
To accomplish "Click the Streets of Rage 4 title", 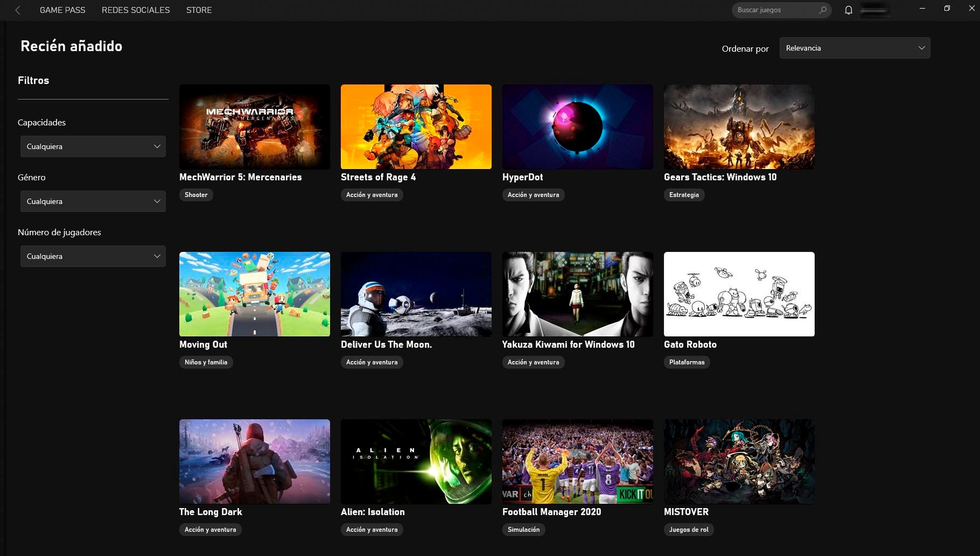I will [x=378, y=177].
